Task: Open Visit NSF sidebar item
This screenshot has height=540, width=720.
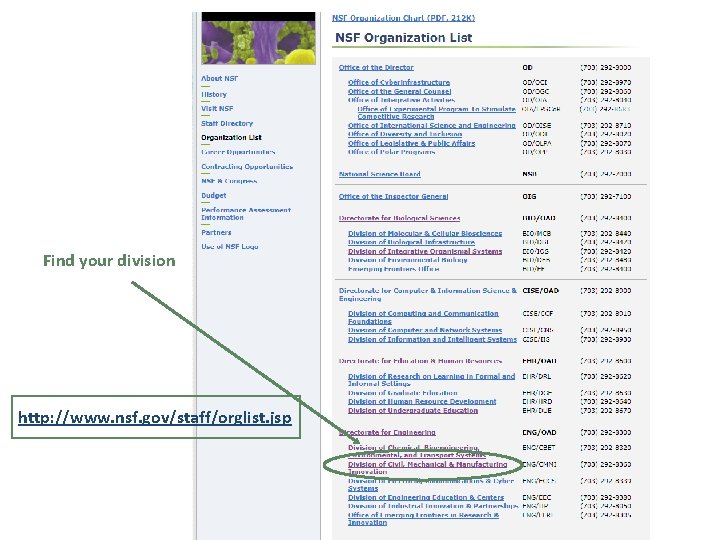Action: [x=217, y=108]
